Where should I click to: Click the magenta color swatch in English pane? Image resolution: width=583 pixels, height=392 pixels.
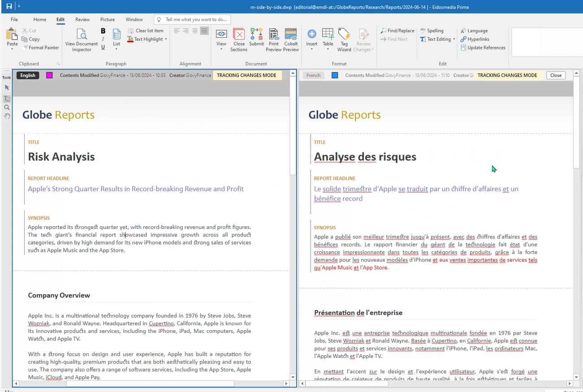click(49, 75)
